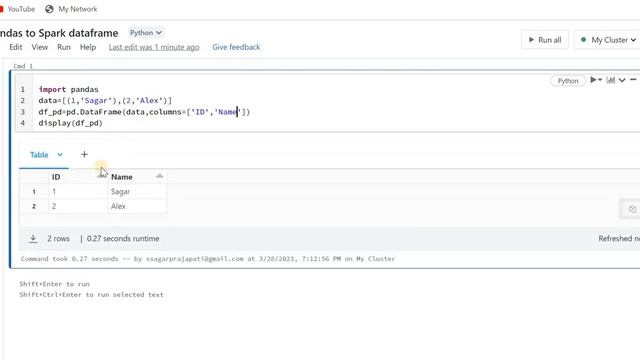Download results with the download icon

pyautogui.click(x=33, y=239)
